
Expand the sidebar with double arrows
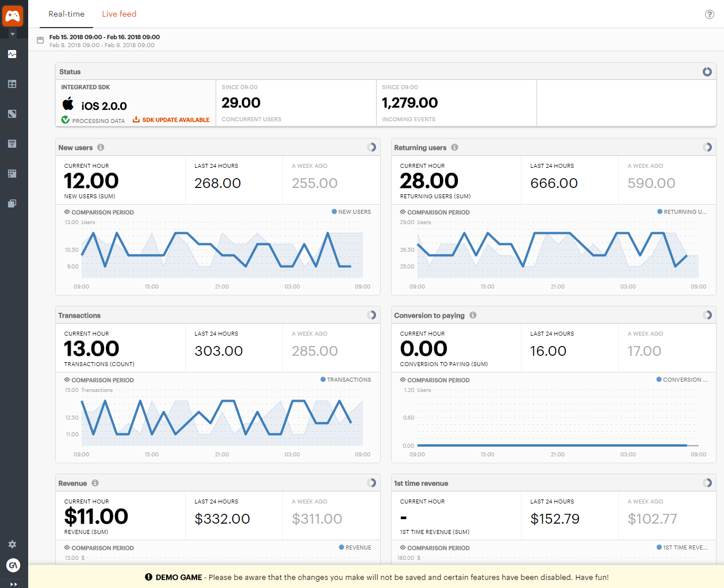point(14,584)
